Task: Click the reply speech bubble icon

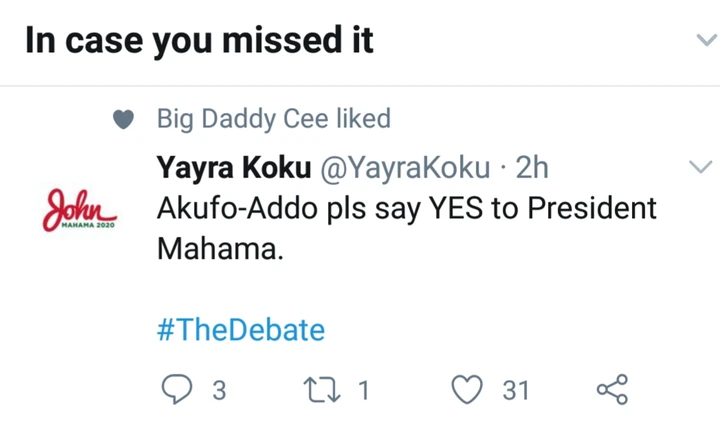Action: pyautogui.click(x=177, y=389)
